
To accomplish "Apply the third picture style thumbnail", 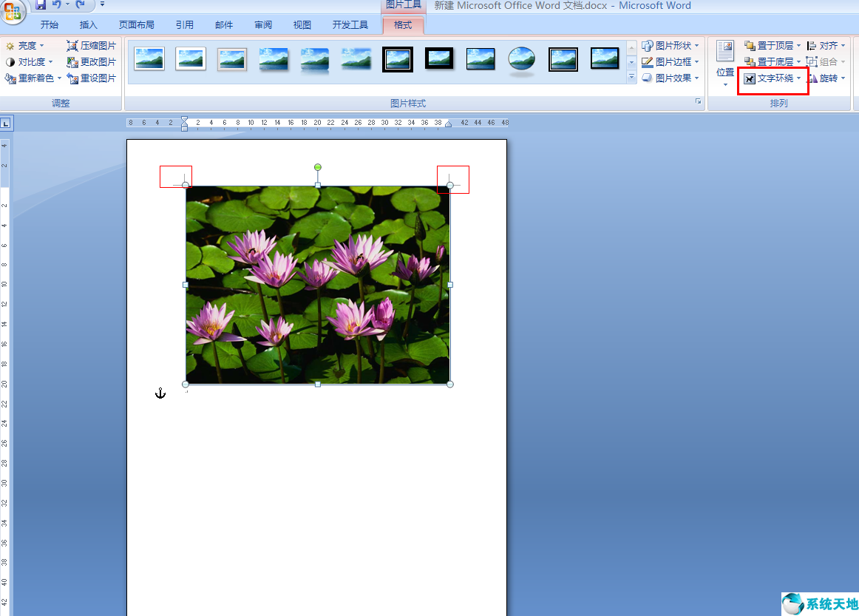I will click(x=231, y=59).
